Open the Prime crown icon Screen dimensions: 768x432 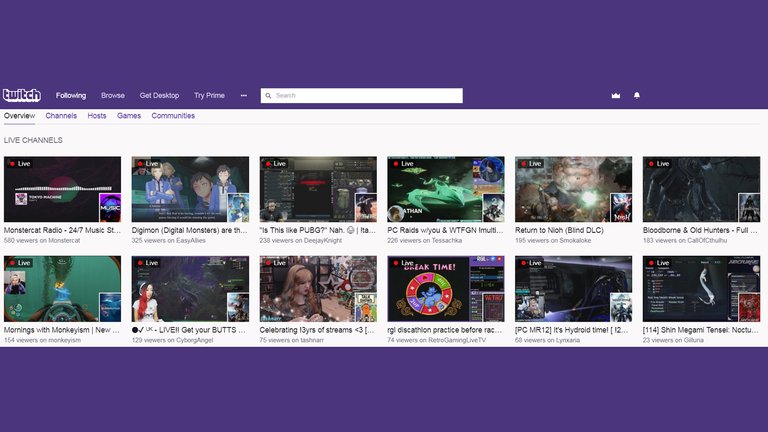[x=616, y=96]
